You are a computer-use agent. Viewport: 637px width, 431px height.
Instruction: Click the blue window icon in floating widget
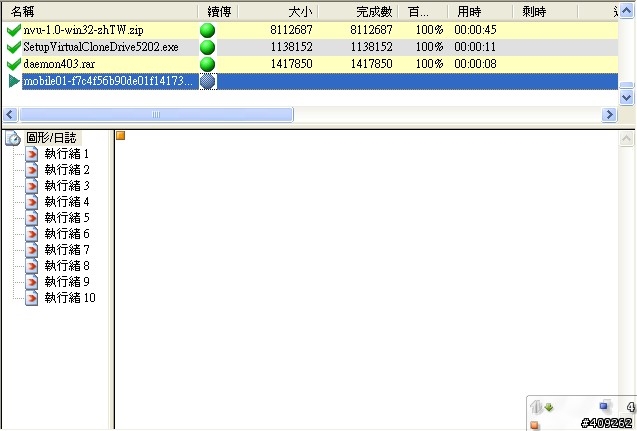pos(604,406)
